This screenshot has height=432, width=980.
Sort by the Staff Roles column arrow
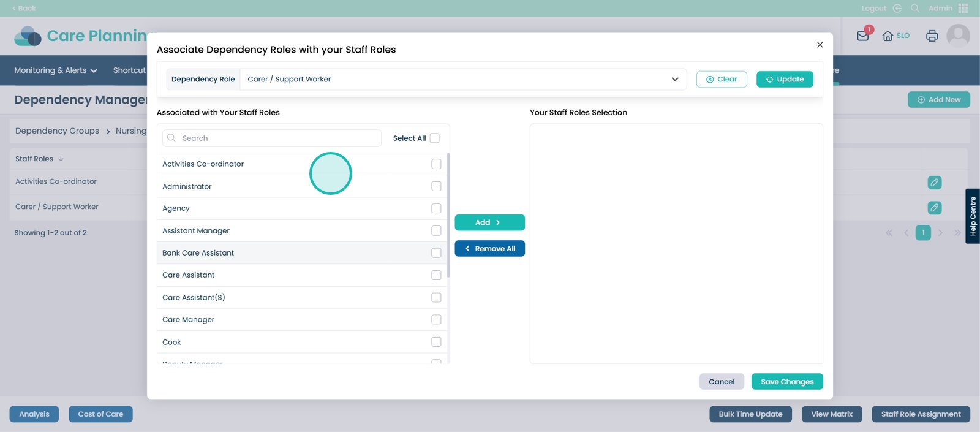(x=61, y=159)
